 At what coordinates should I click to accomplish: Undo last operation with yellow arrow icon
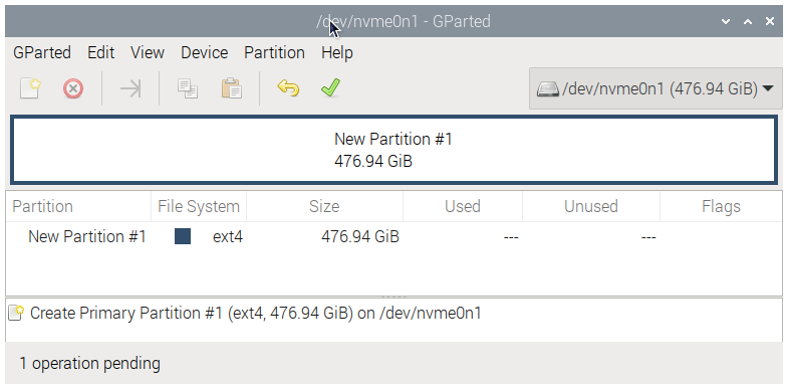[288, 89]
